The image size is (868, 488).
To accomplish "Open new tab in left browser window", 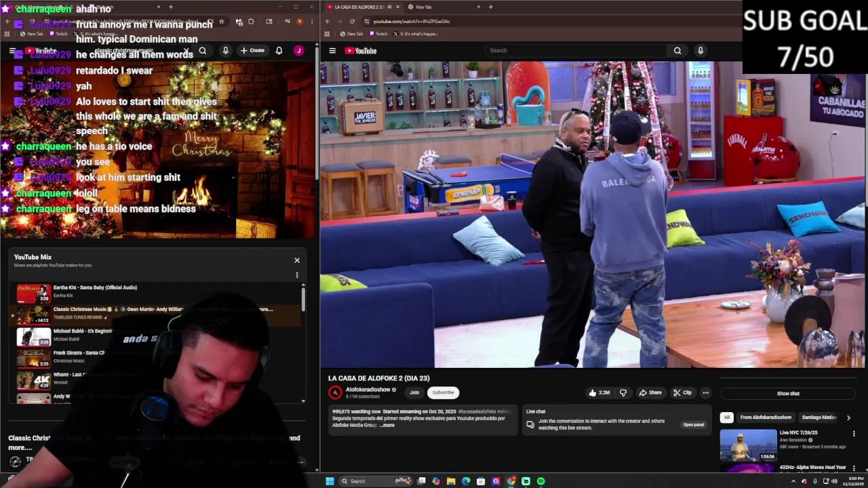I will (170, 7).
